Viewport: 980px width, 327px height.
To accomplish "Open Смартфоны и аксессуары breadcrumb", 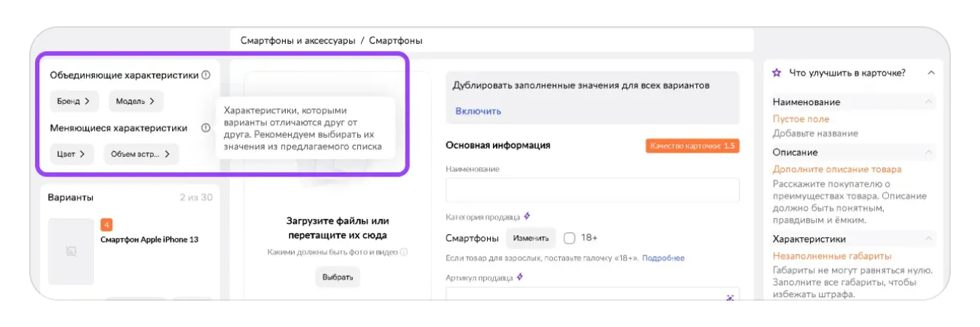I will point(298,41).
